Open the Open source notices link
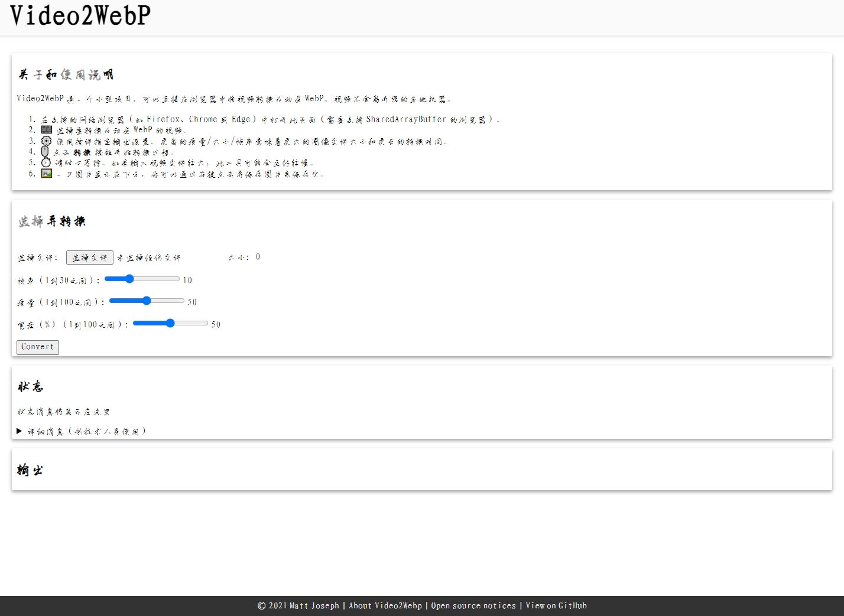The height and width of the screenshot is (616, 844). (473, 605)
